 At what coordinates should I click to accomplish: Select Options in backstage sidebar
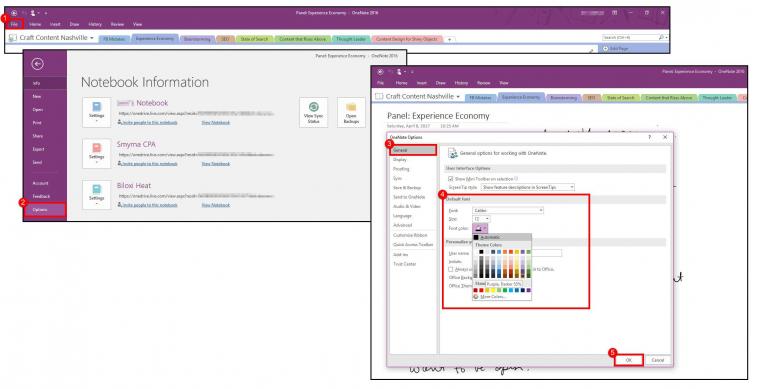45,210
